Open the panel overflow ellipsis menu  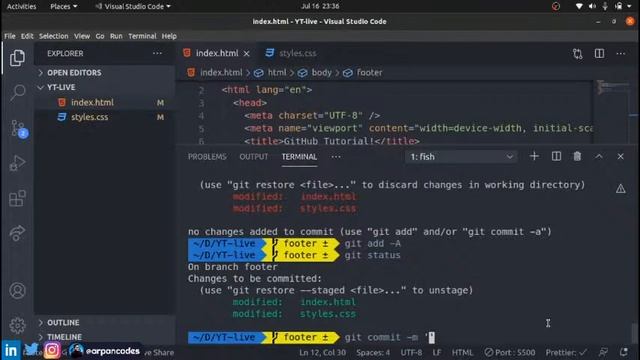[336, 157]
